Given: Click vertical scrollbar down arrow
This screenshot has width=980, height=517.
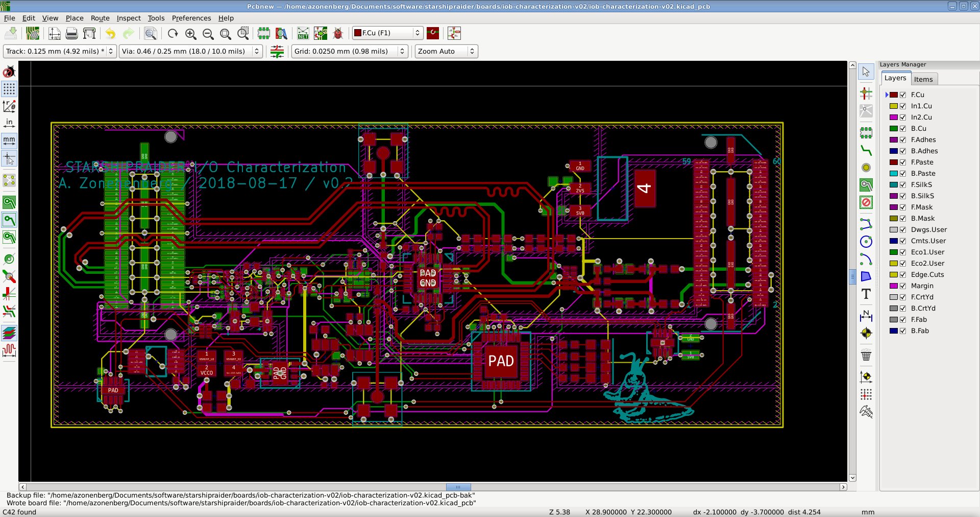Looking at the screenshot, I should [x=852, y=478].
